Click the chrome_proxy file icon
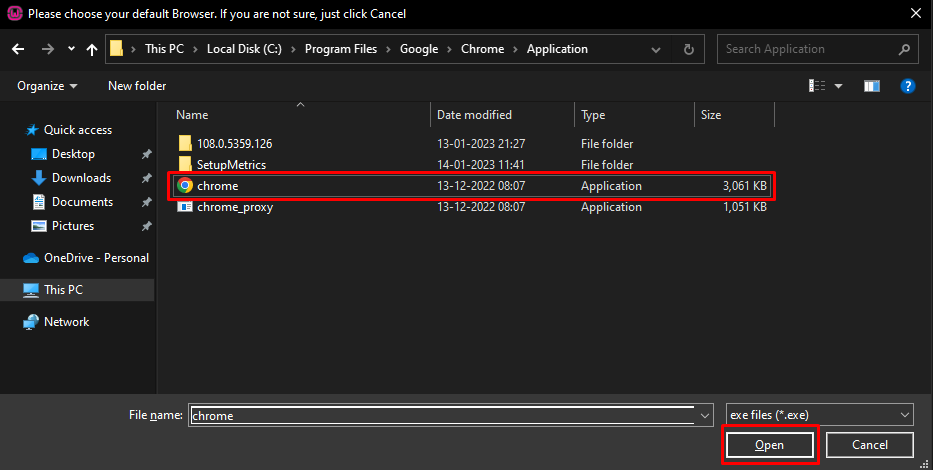933x470 pixels. tap(185, 207)
